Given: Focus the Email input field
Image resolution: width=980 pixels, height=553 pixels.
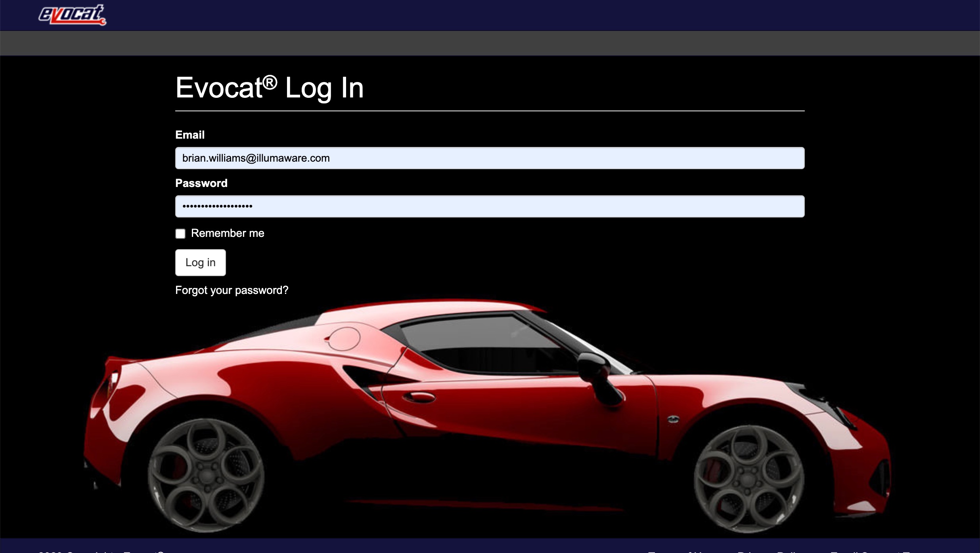Looking at the screenshot, I should point(490,158).
